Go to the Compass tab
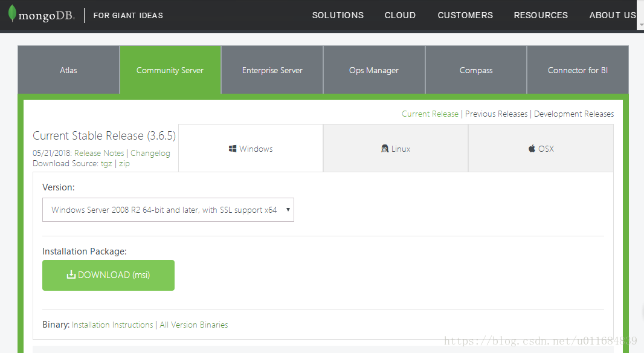The image size is (644, 353). (476, 70)
